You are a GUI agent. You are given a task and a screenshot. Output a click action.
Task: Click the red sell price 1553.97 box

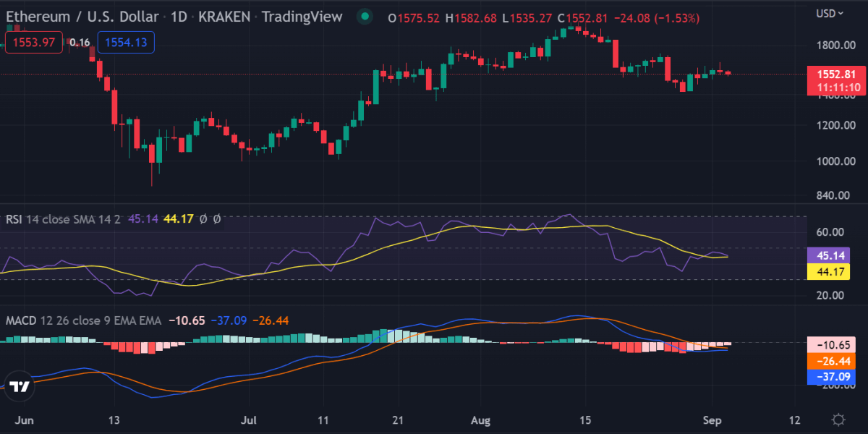(33, 43)
